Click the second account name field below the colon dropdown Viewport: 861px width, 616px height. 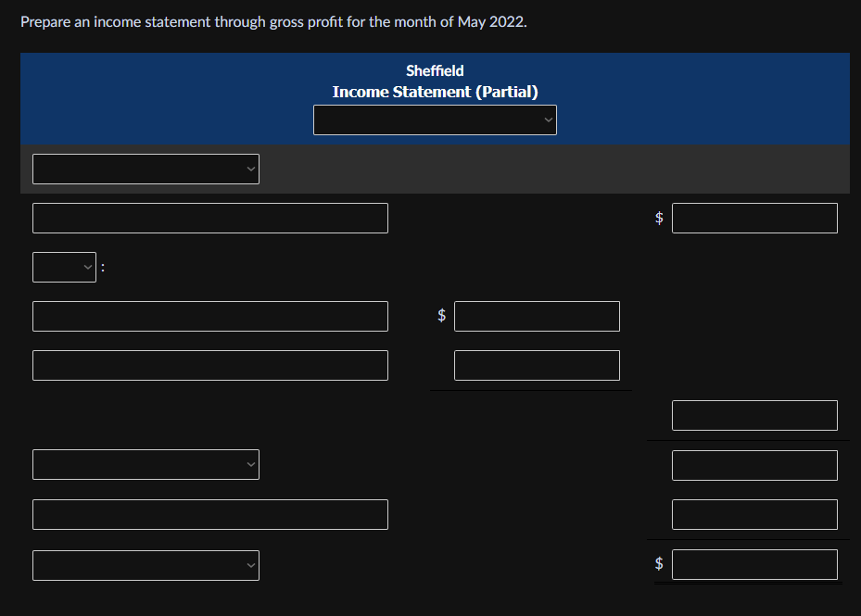(210, 366)
